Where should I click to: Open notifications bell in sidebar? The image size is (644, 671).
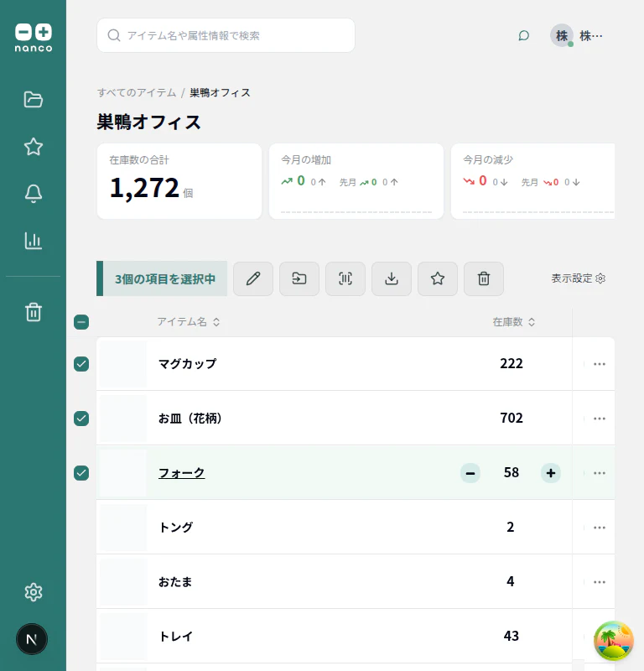pyautogui.click(x=34, y=194)
